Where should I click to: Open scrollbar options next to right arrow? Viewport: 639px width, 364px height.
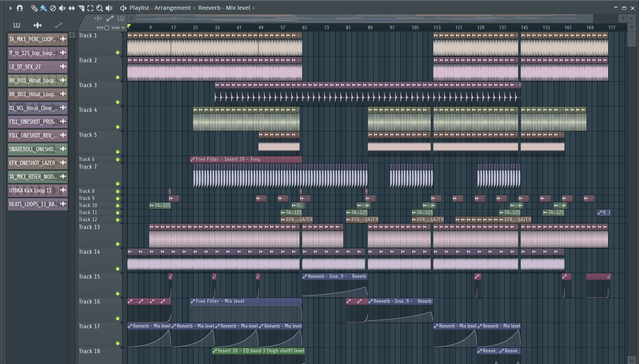pyautogui.click(x=631, y=18)
